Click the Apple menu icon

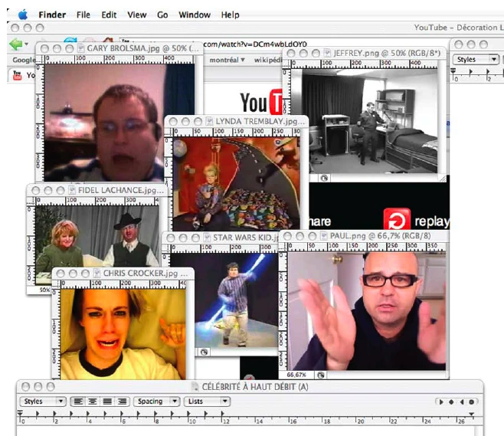pyautogui.click(x=21, y=14)
